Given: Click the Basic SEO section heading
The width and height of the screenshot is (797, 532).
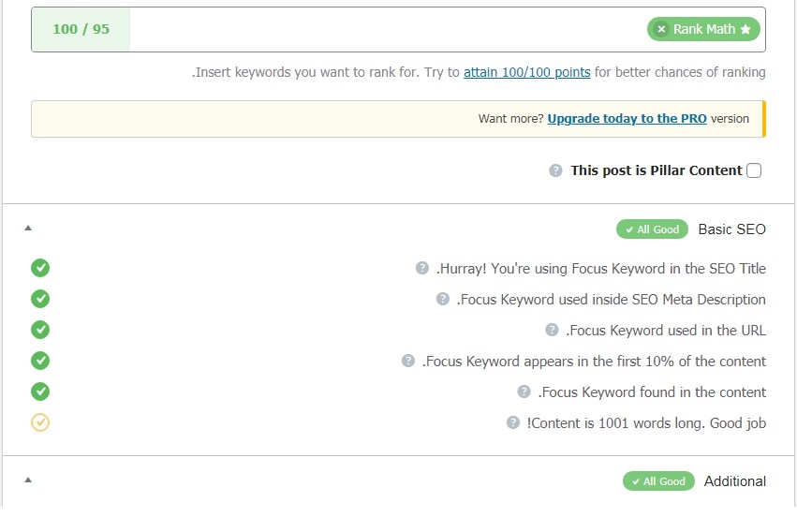Looking at the screenshot, I should pyautogui.click(x=731, y=229).
